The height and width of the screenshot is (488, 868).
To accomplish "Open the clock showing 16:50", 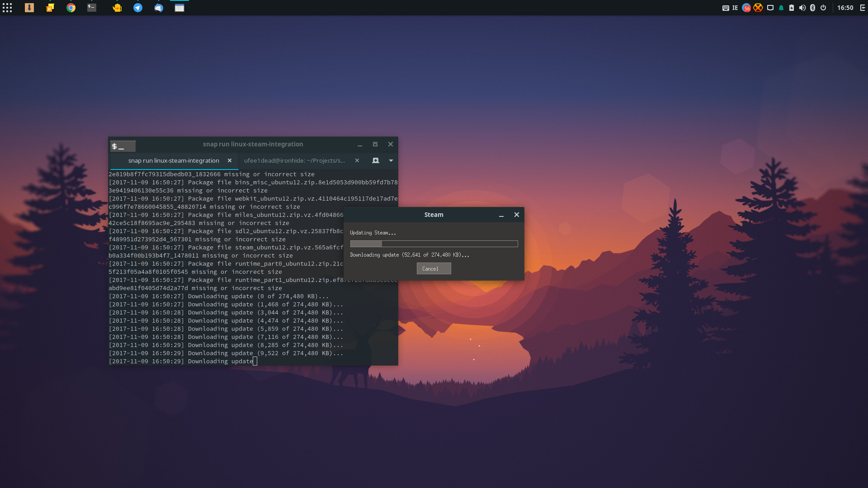I will (x=845, y=8).
